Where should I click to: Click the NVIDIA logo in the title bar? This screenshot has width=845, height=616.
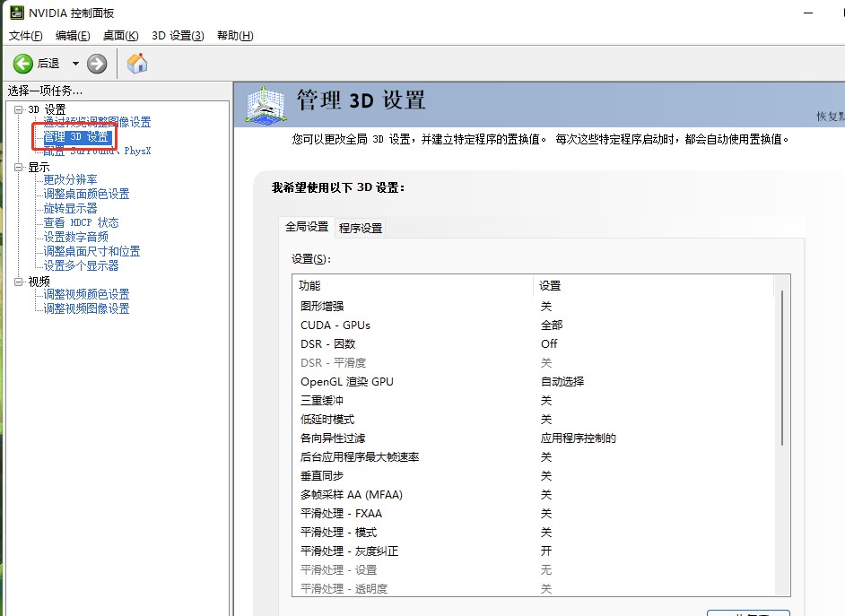click(x=17, y=13)
